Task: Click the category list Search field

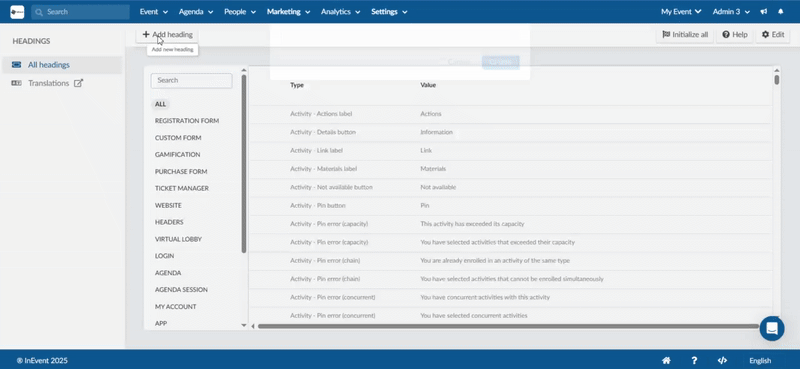Action: pyautogui.click(x=191, y=80)
